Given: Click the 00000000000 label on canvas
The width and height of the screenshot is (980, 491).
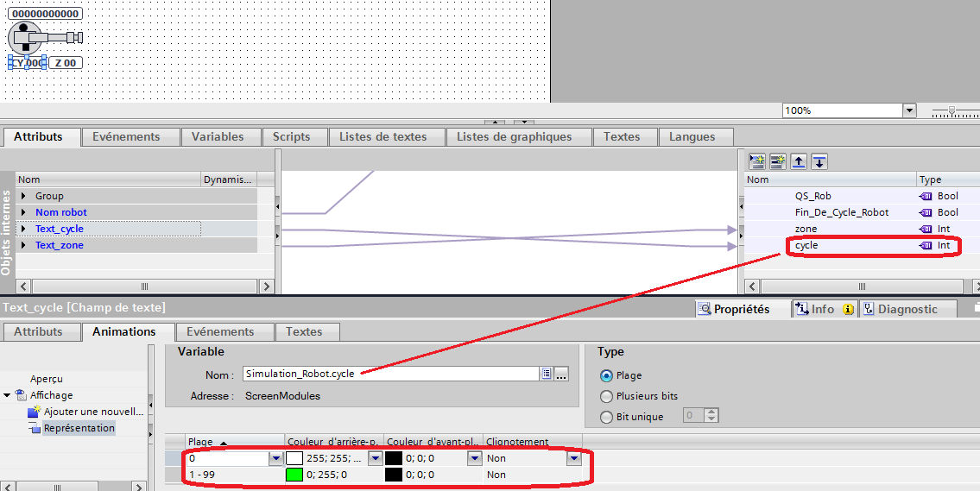Looking at the screenshot, I should [46, 14].
